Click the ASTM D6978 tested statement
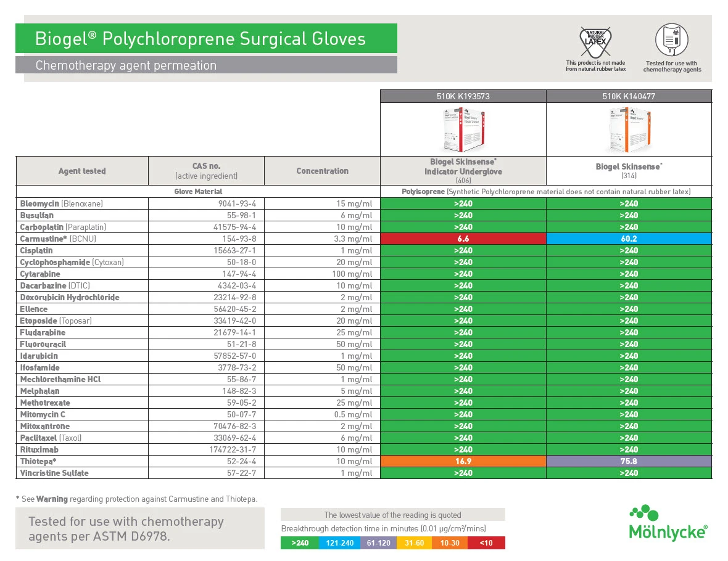 (x=126, y=528)
